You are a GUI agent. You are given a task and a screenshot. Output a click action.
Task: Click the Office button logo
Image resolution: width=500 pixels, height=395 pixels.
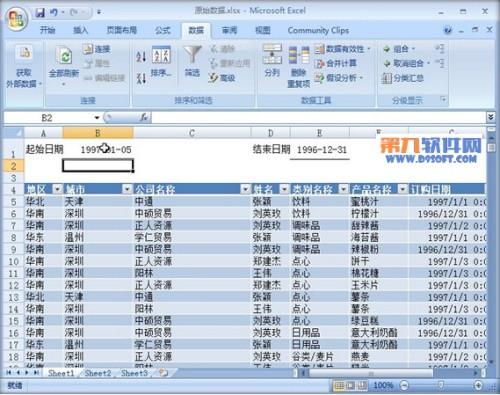coord(16,19)
